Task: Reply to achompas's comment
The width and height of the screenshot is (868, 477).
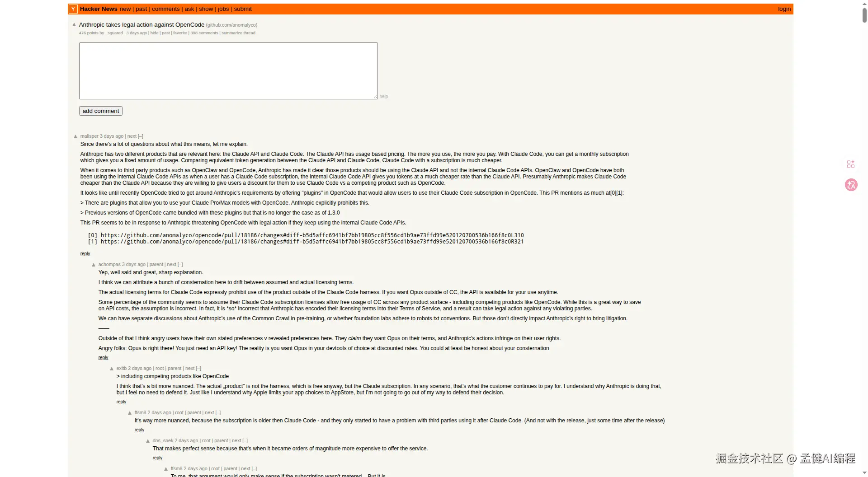Action: click(103, 358)
